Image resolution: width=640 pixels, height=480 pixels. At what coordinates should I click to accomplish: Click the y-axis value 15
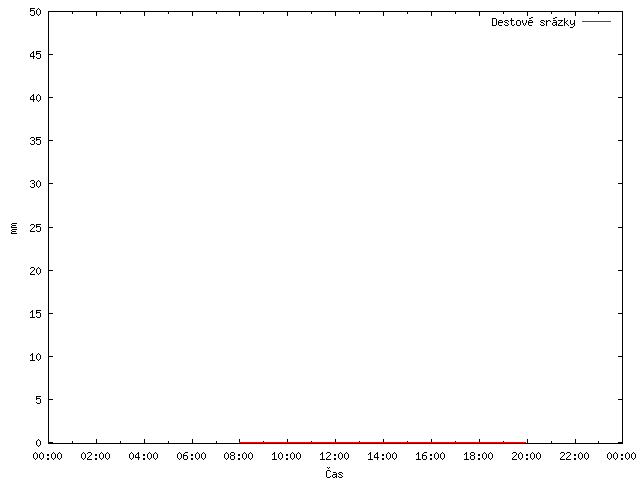point(36,314)
